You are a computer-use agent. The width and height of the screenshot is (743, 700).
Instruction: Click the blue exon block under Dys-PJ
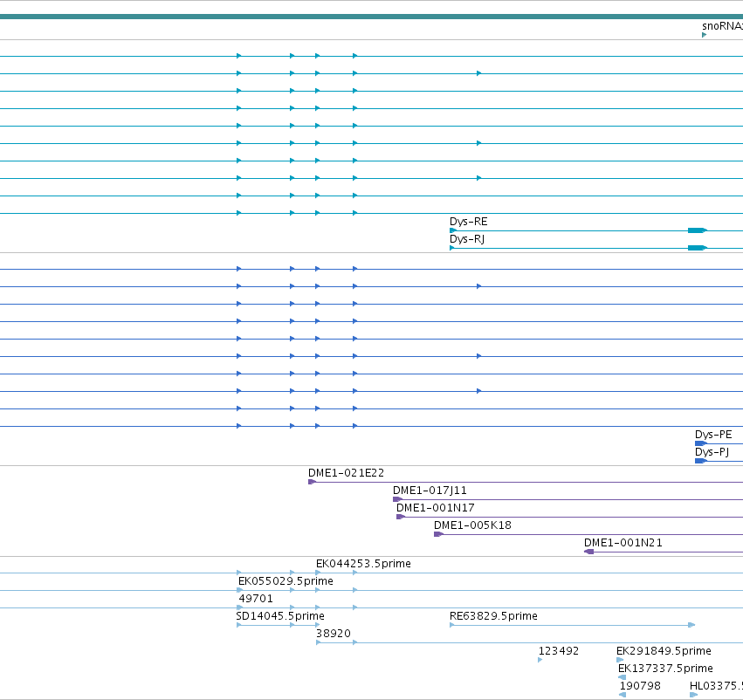(x=701, y=462)
